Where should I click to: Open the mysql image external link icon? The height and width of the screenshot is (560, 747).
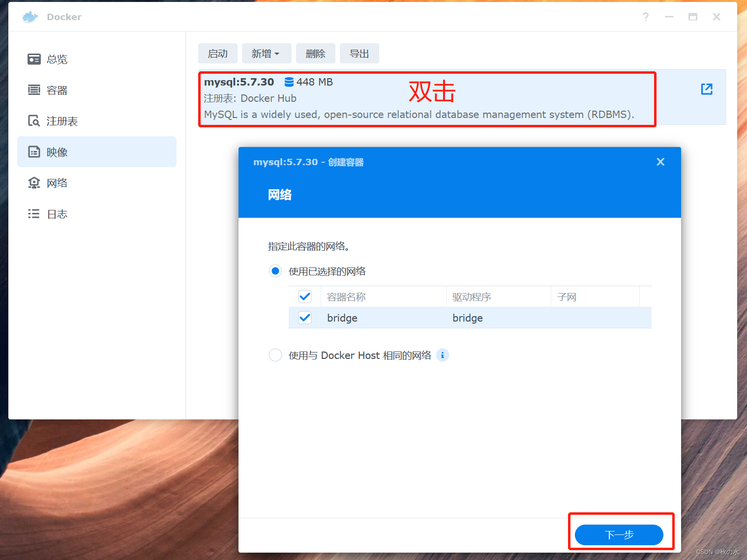707,89
